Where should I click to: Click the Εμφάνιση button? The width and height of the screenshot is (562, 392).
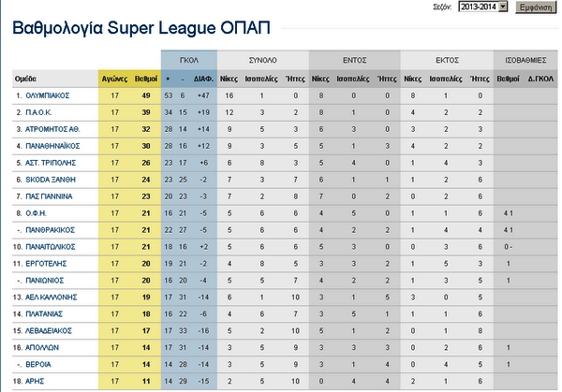(535, 7)
